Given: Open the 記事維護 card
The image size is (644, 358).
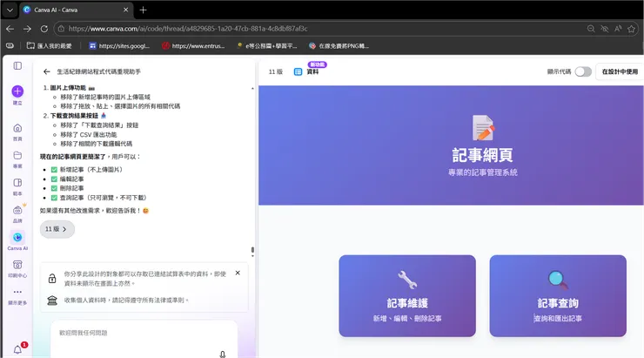Looking at the screenshot, I should 407,296.
